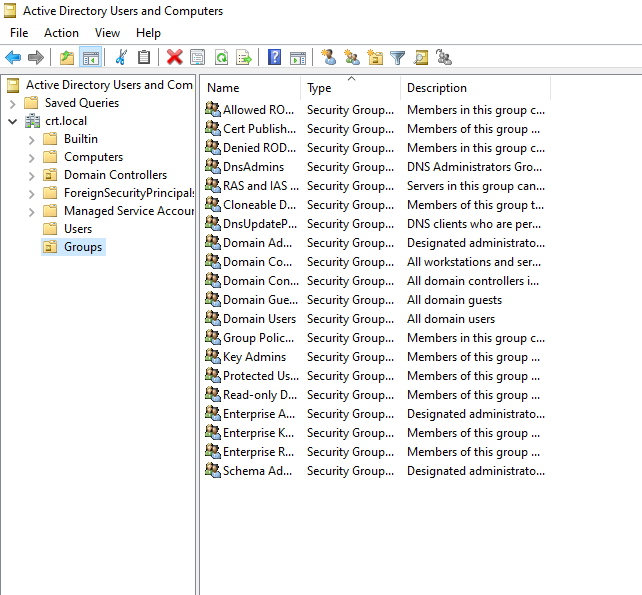This screenshot has height=595, width=642.
Task: Open the File menu
Action: (x=19, y=33)
